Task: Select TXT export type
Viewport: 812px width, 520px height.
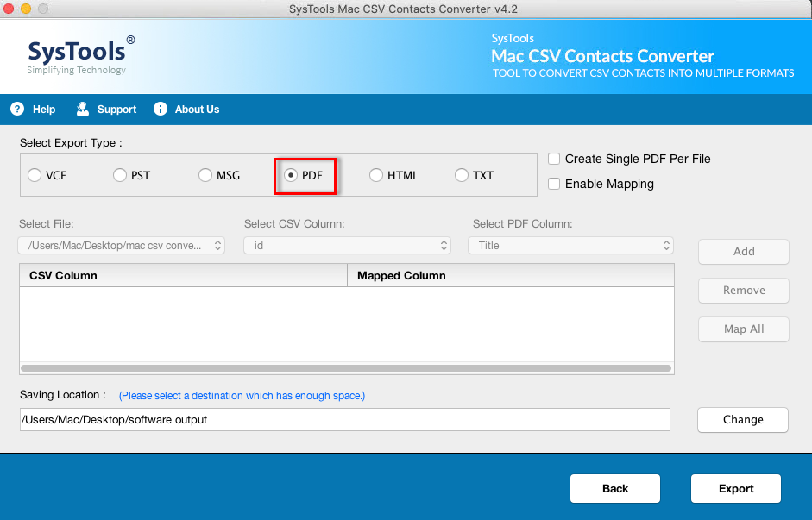Action: 461,174
